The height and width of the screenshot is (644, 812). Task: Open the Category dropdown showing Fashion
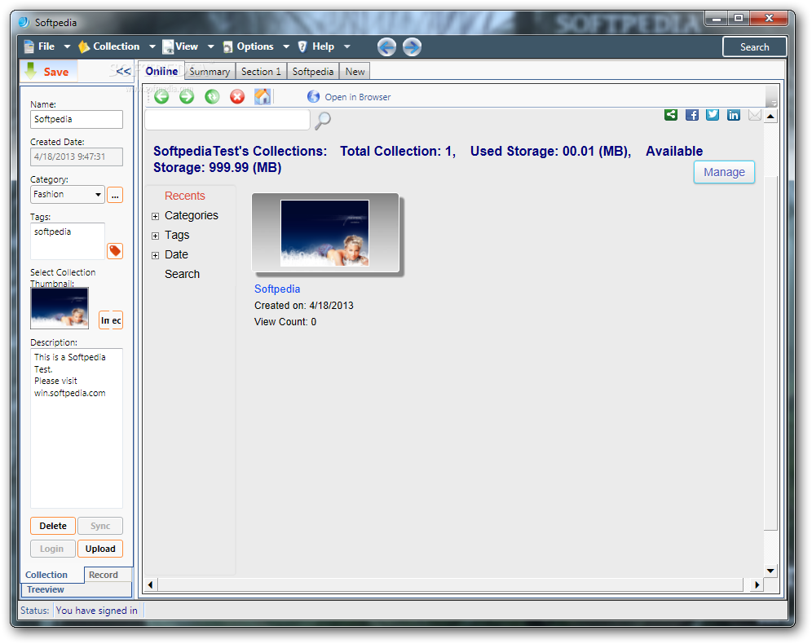coord(68,195)
